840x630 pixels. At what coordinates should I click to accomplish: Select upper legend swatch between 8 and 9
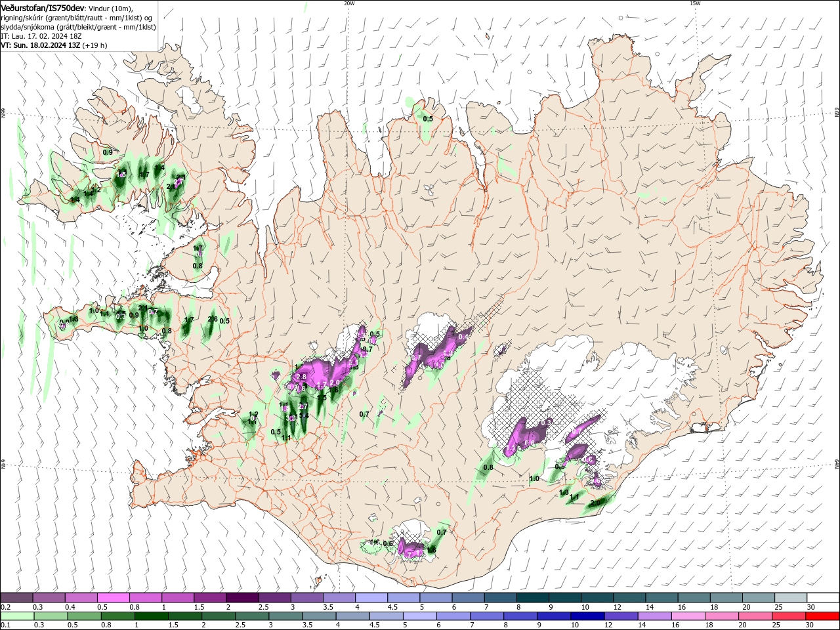pyautogui.click(x=532, y=598)
